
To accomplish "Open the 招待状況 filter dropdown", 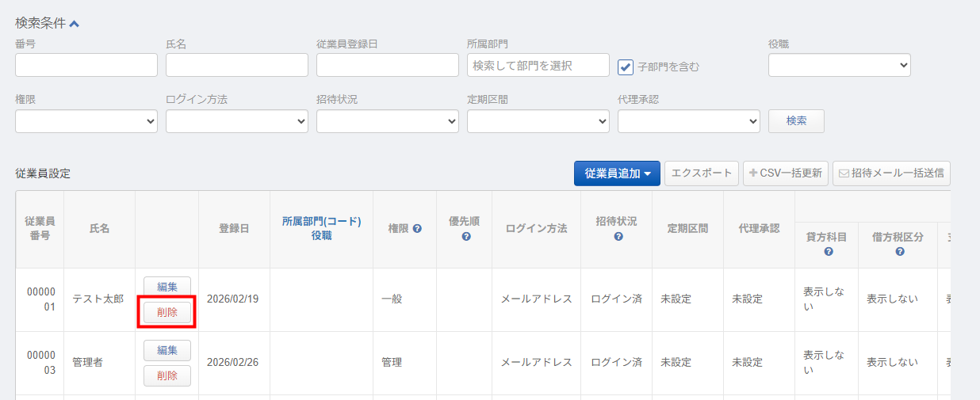I will 387,121.
